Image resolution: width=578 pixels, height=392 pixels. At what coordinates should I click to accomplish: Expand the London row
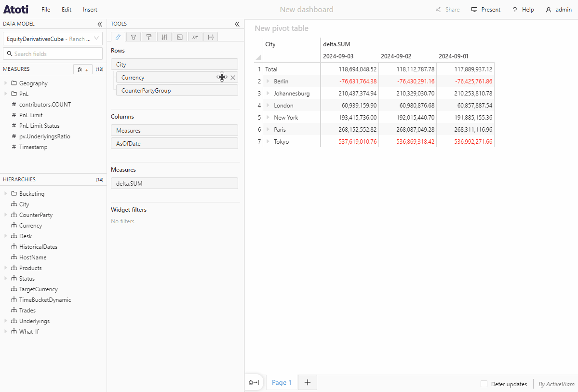[x=268, y=106]
